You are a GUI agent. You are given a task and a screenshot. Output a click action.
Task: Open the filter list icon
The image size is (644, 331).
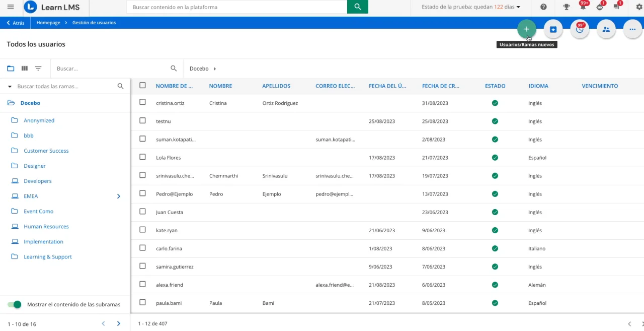tap(38, 69)
